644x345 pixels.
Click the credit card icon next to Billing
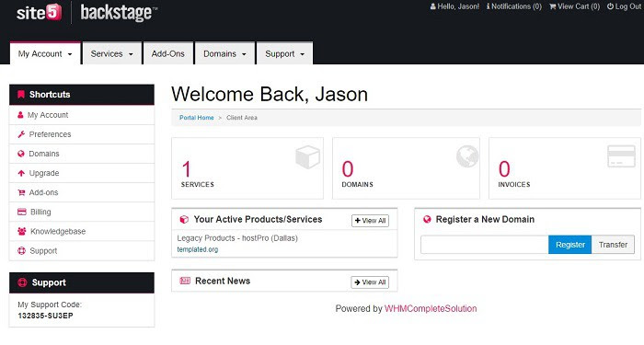point(22,212)
